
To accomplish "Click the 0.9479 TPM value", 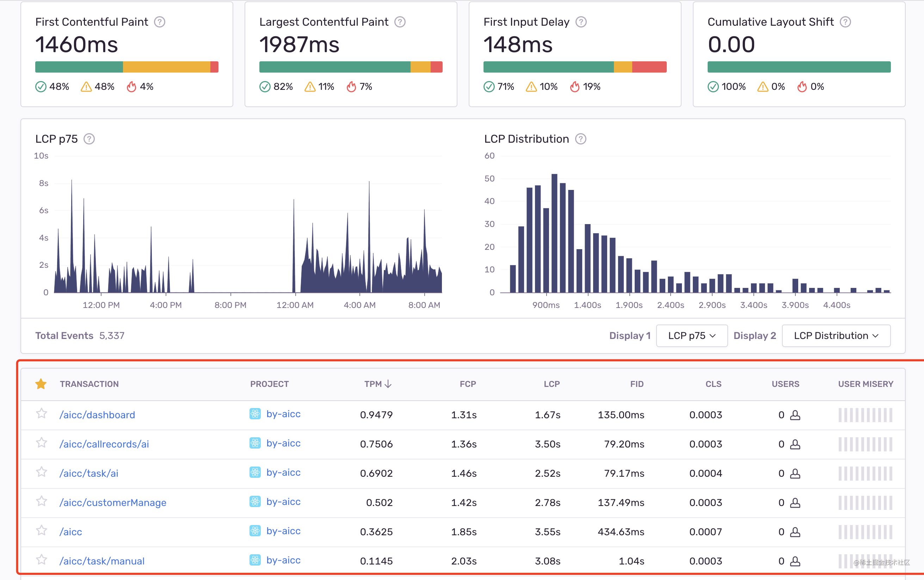I will tap(376, 415).
